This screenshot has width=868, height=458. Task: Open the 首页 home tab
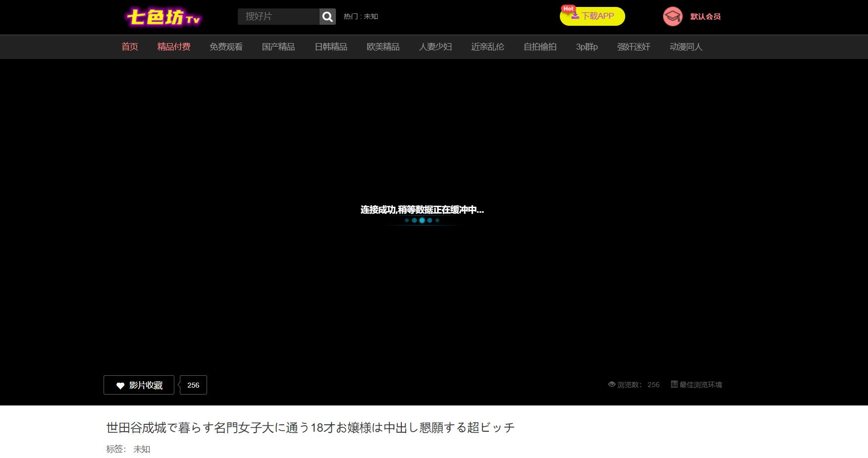pos(130,47)
